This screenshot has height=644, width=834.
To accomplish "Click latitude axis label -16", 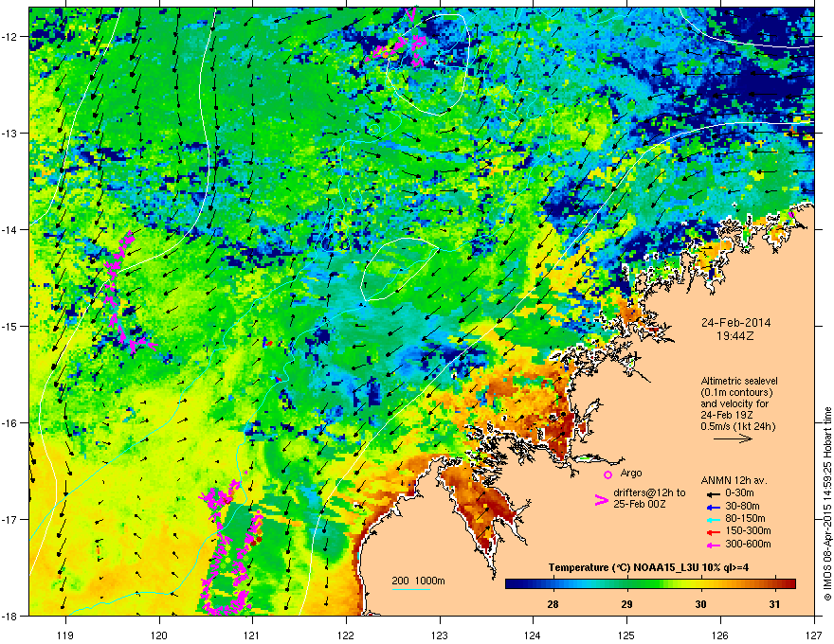I will (9, 423).
